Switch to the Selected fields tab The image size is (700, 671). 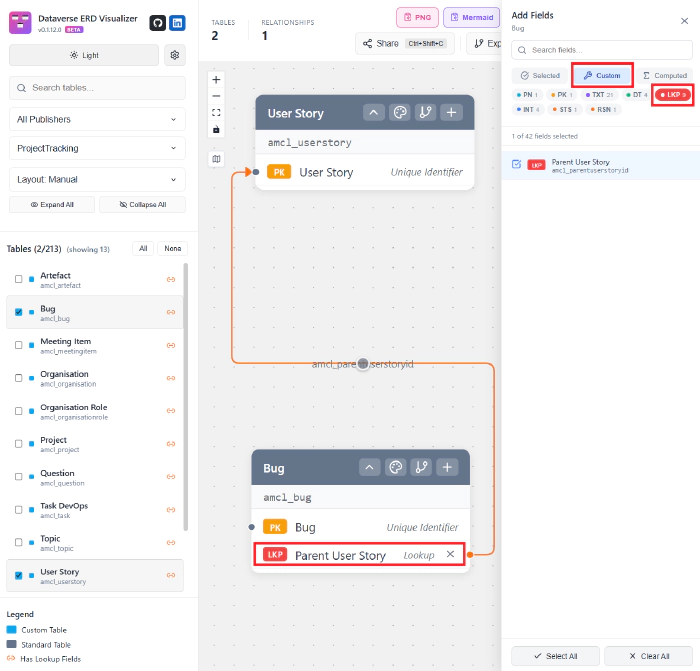pyautogui.click(x=539, y=75)
